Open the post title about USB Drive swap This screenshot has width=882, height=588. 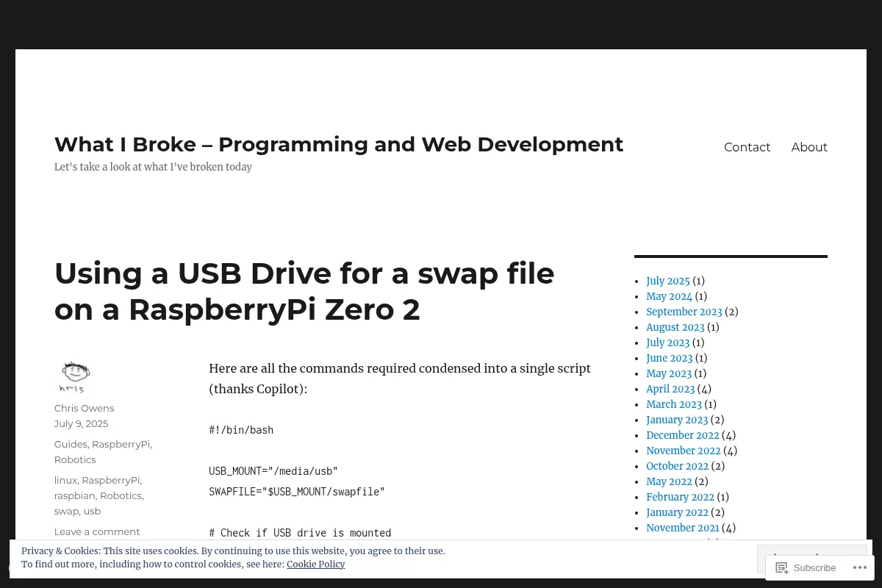coord(304,291)
